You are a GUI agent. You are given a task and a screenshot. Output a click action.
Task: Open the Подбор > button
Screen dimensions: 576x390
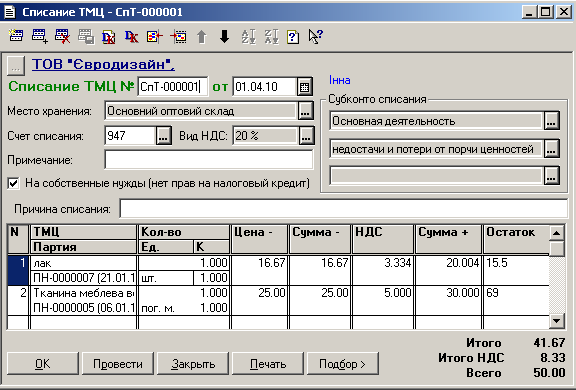(x=342, y=364)
